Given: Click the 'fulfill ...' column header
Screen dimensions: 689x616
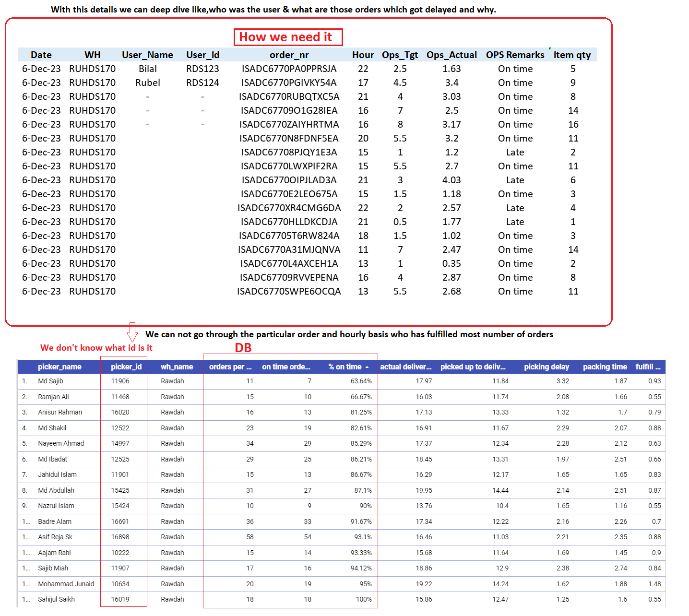Looking at the screenshot, I should point(648,367).
